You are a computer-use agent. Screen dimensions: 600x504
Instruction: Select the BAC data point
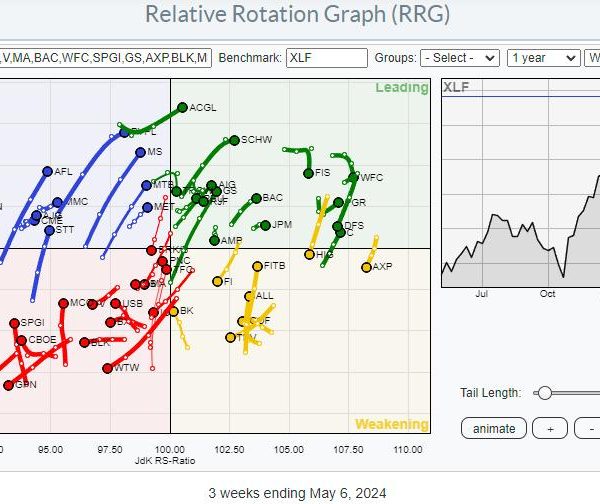(256, 198)
